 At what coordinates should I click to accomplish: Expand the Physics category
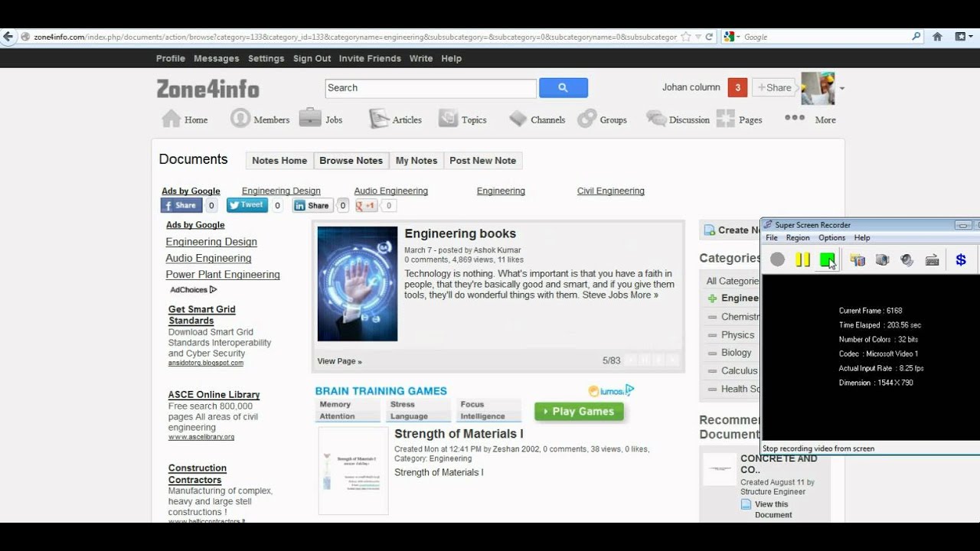click(712, 335)
